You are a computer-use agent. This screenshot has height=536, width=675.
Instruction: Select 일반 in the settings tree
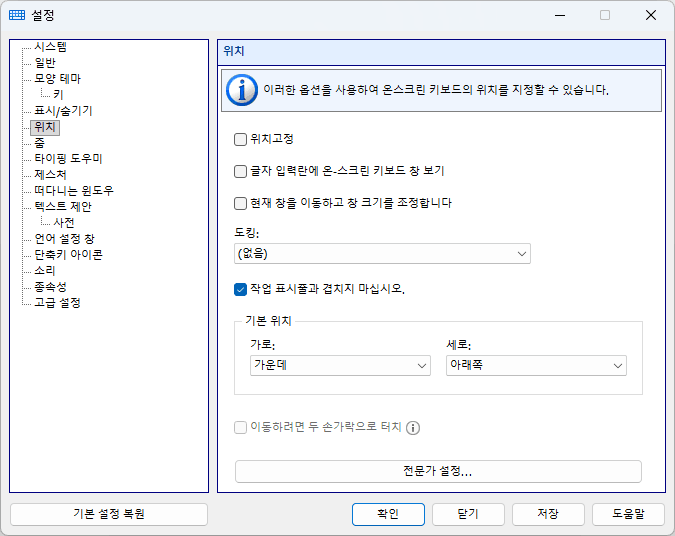45,63
